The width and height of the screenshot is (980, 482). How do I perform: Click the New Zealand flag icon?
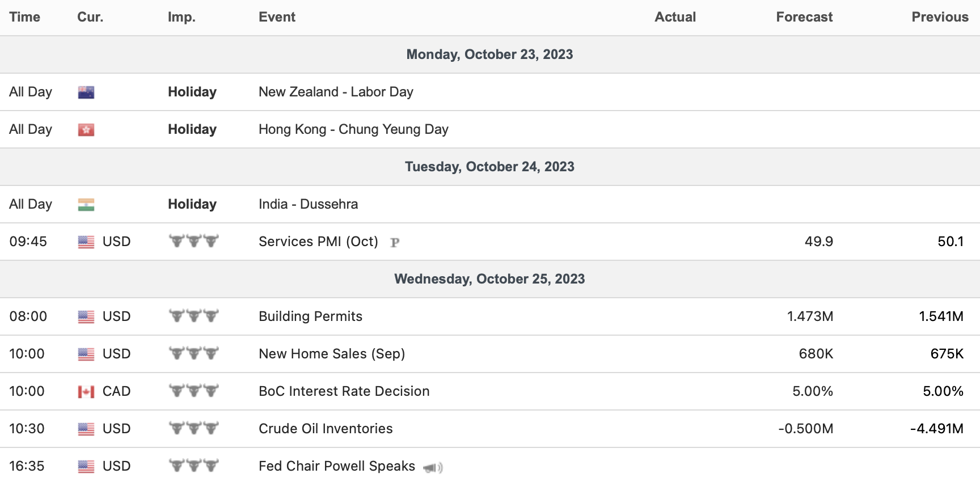pos(86,92)
